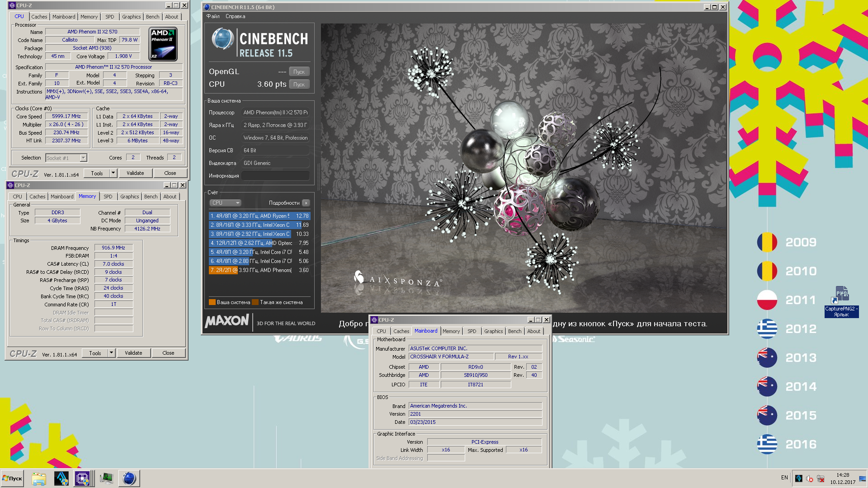Open the Файл menu
868x488 pixels.
213,16
